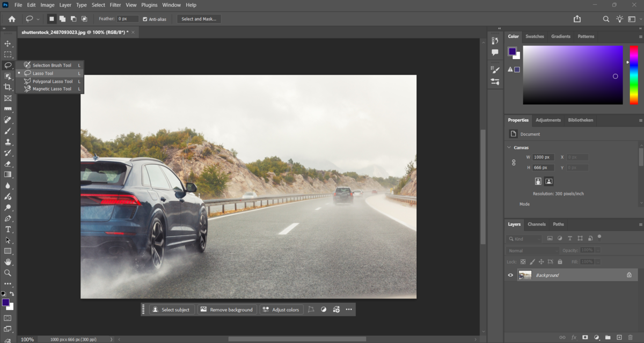The image size is (644, 343).
Task: Select the Frame tool
Action: point(8,98)
